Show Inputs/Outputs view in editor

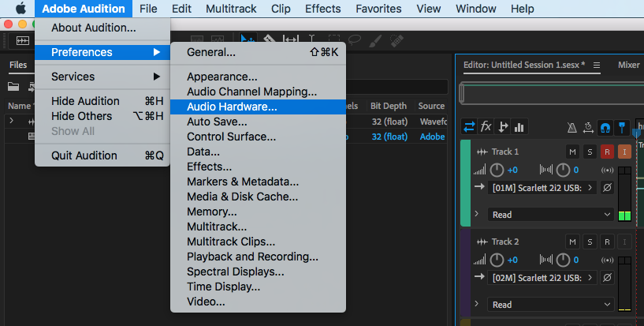pos(469,127)
